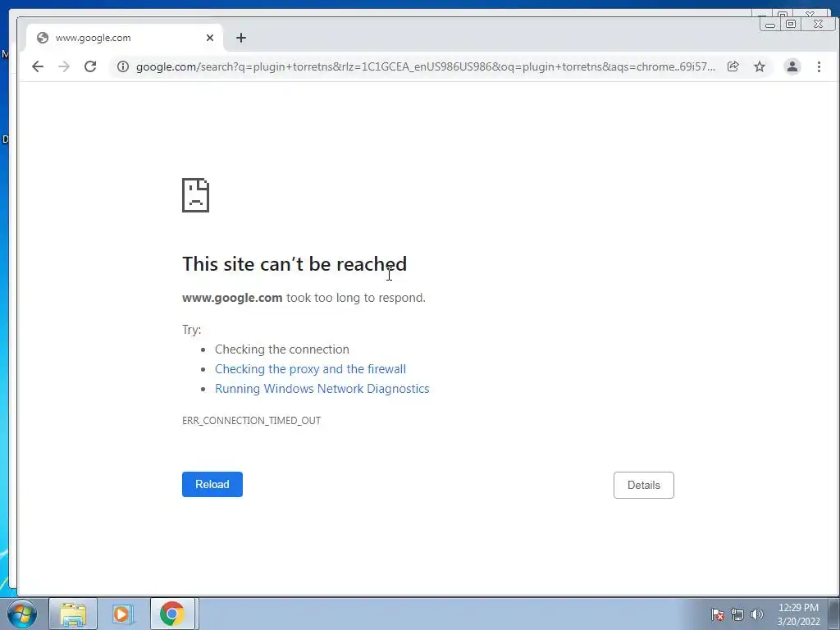
Task: Reload the page using toolbar icon
Action: (90, 66)
